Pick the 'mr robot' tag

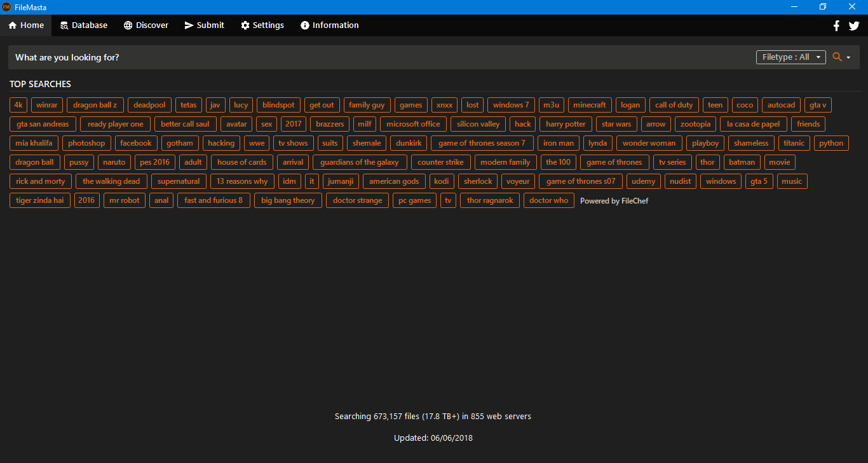click(x=125, y=200)
